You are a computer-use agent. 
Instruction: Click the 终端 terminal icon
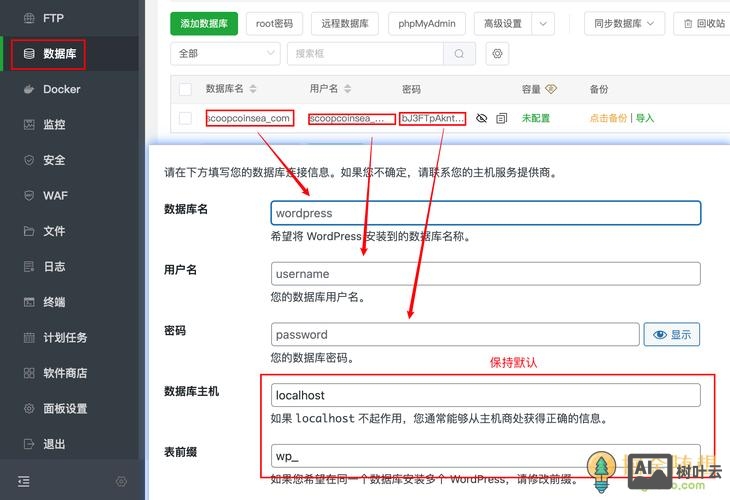pos(29,302)
